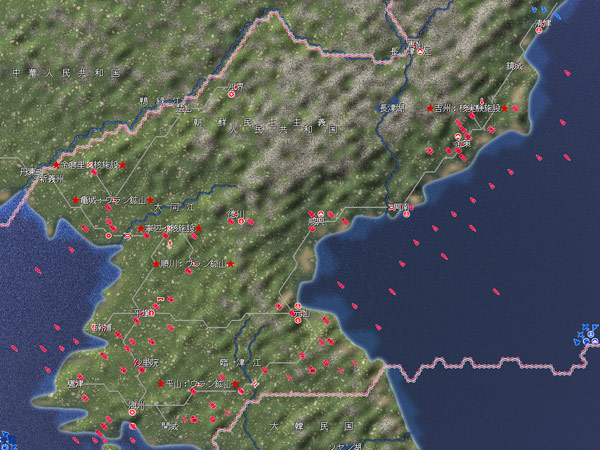Click the 亀城:ウラン鉱山 label
The width and height of the screenshot is (600, 450).
pyautogui.click(x=113, y=200)
